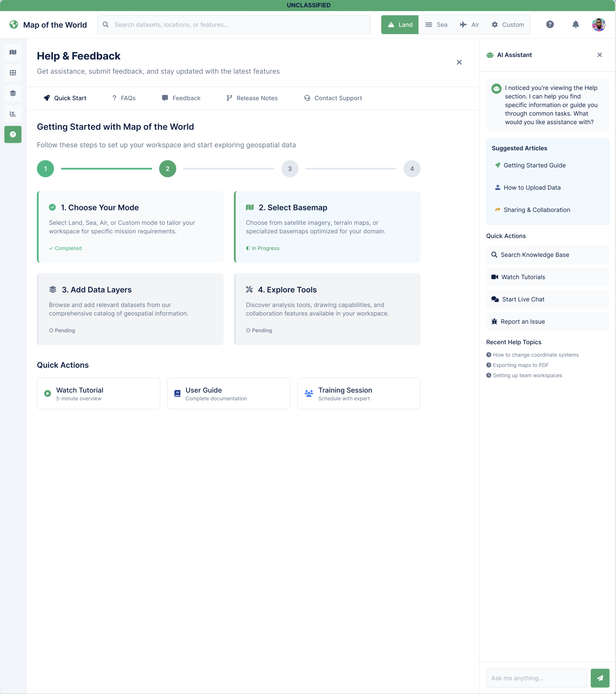Screen dimensions: 616x694
Task: Click the help question mark in header
Action: click(x=550, y=25)
